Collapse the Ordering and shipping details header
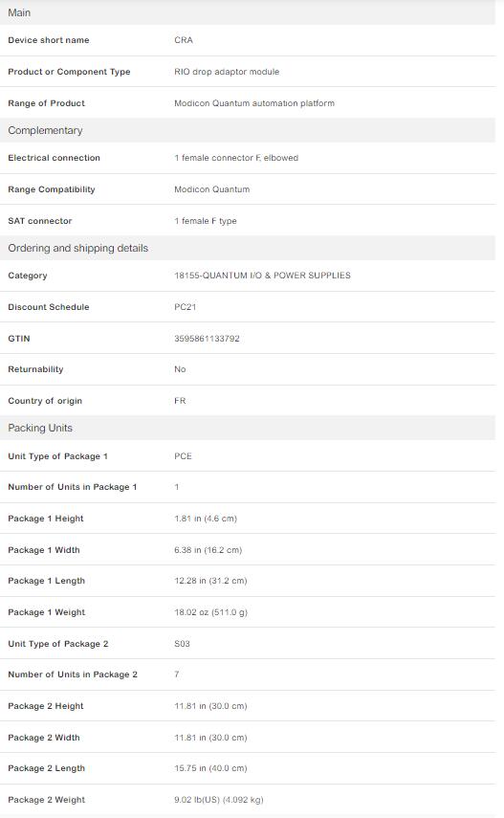Viewport: 504px width, 818px height. click(x=248, y=249)
